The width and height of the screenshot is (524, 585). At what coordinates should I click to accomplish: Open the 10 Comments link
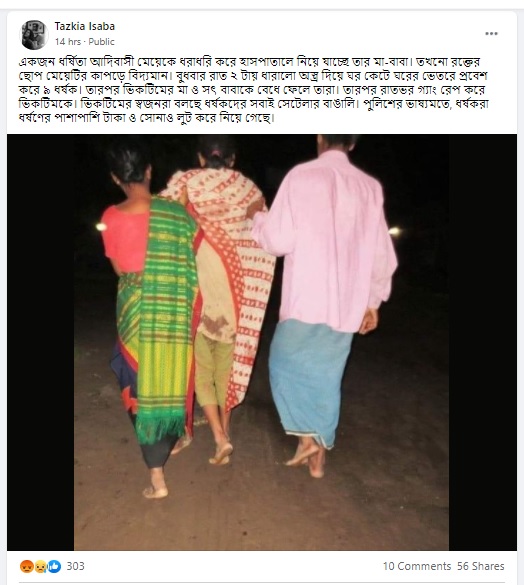pos(417,566)
